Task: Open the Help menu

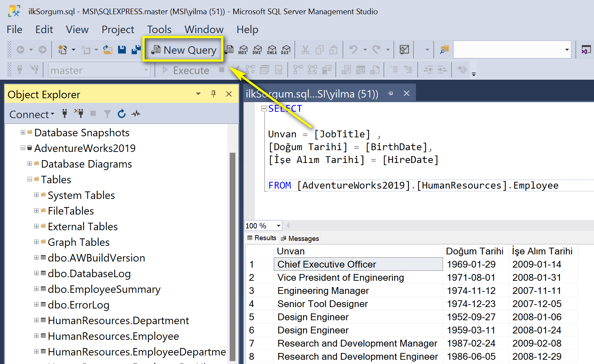Action: 247,30
